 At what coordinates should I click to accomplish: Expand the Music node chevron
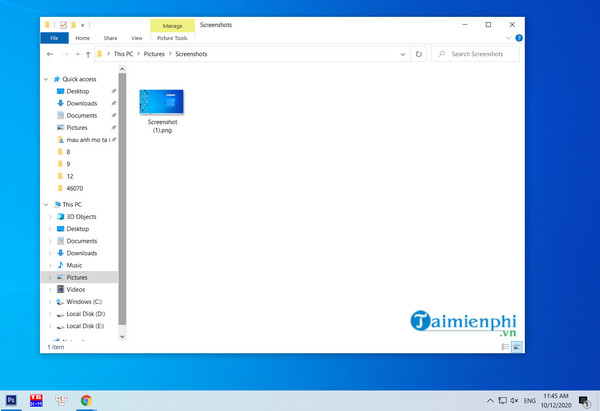pyautogui.click(x=50, y=266)
